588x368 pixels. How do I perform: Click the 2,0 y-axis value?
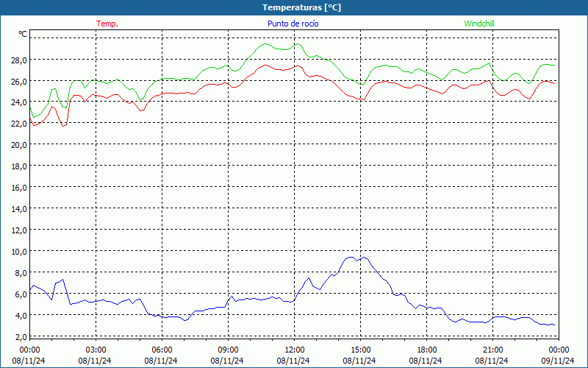point(21,337)
